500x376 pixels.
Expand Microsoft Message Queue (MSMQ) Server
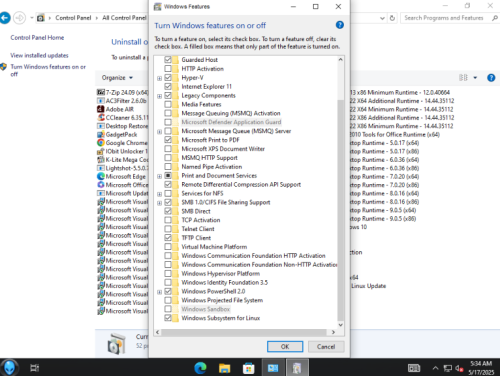pos(159,132)
